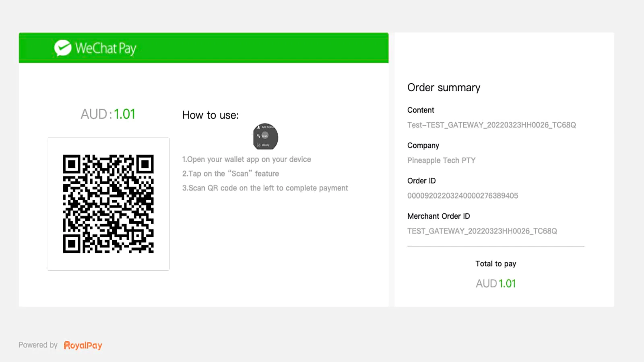Click step 3 Scan QR code instruction
Screen dimensions: 644x362
point(265,188)
